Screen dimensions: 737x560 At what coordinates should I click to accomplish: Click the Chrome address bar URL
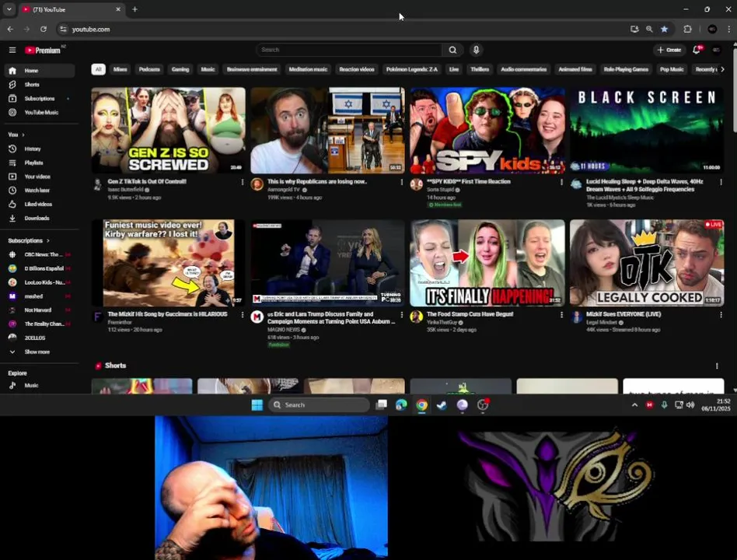click(91, 29)
